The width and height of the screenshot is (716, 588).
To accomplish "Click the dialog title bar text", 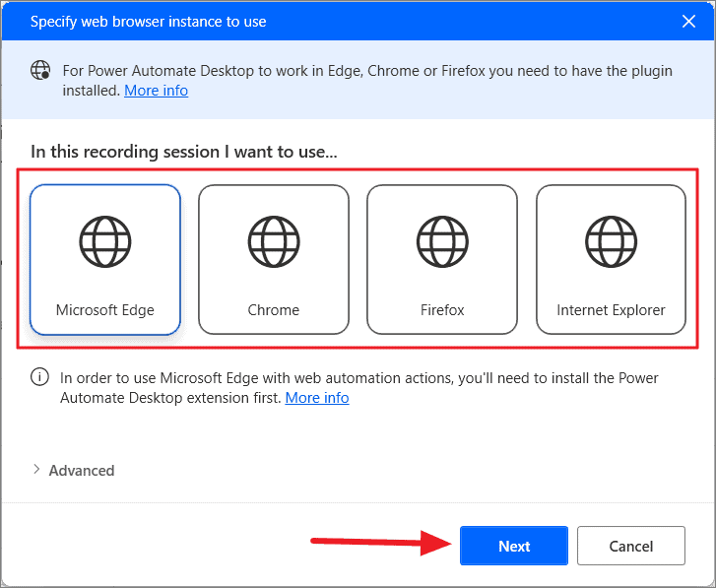I will coord(148,22).
